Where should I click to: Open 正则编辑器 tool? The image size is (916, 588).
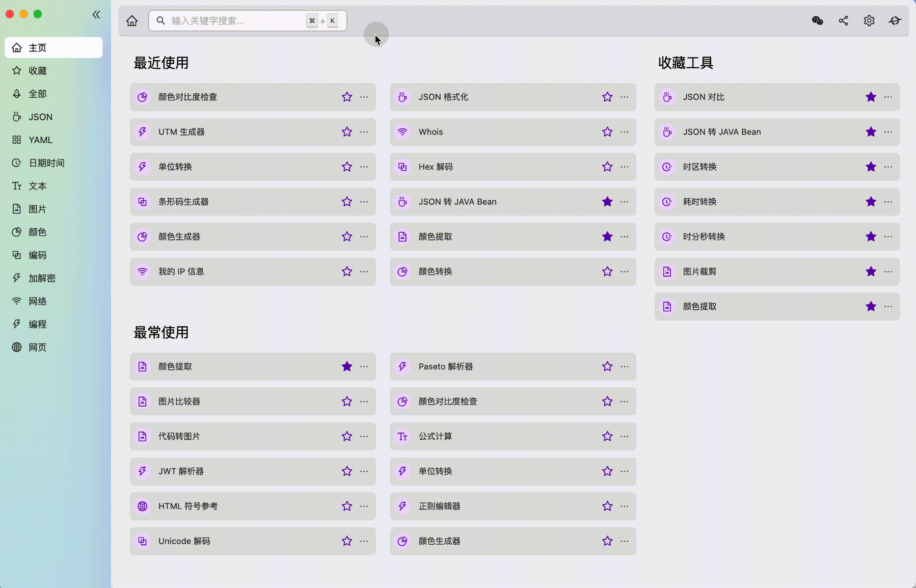coord(513,506)
